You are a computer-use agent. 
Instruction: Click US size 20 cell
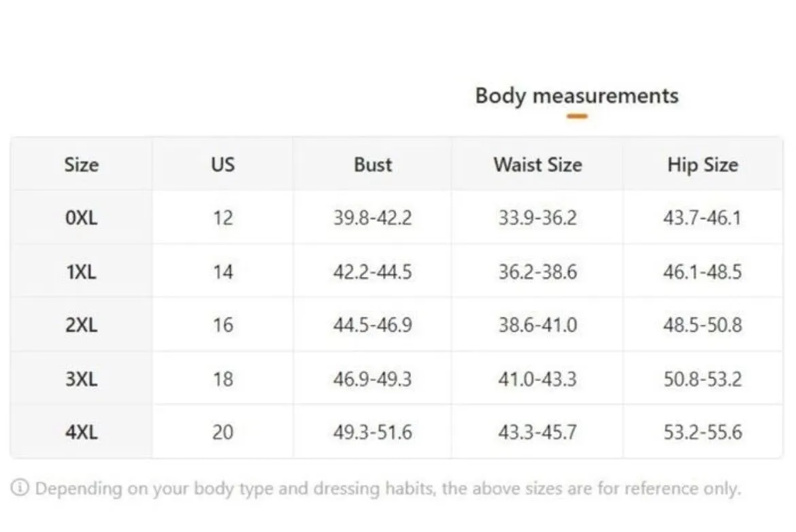coord(223,433)
